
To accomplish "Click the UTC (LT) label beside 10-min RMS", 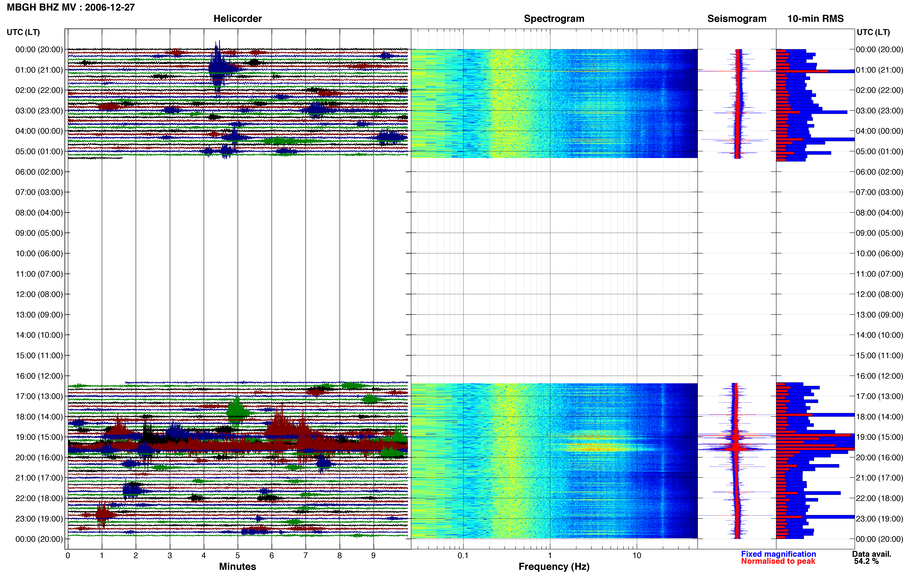I will (873, 32).
